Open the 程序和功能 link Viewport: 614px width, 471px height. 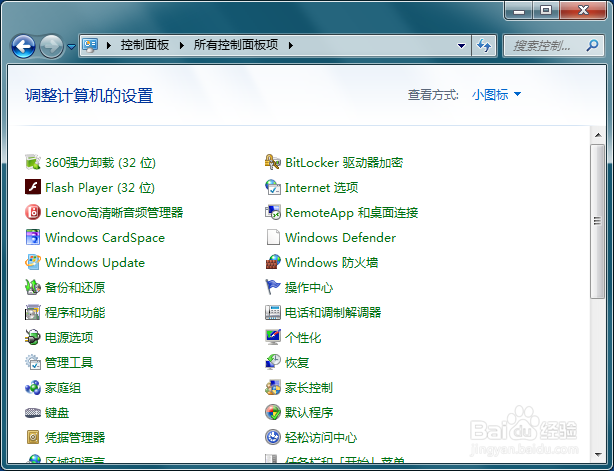(x=75, y=313)
